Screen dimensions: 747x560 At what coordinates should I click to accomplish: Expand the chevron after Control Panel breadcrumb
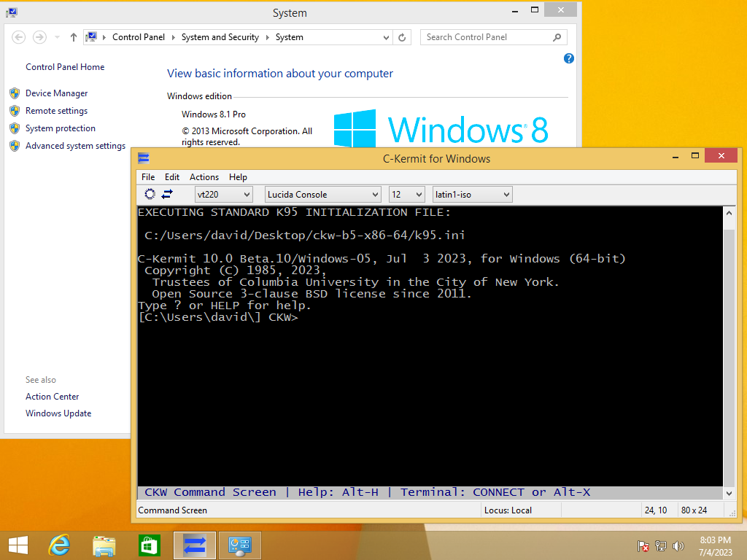pos(173,37)
